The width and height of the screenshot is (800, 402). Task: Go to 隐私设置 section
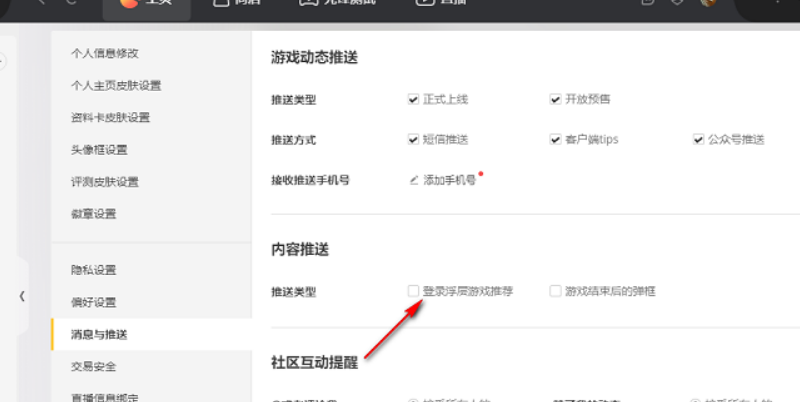[93, 270]
